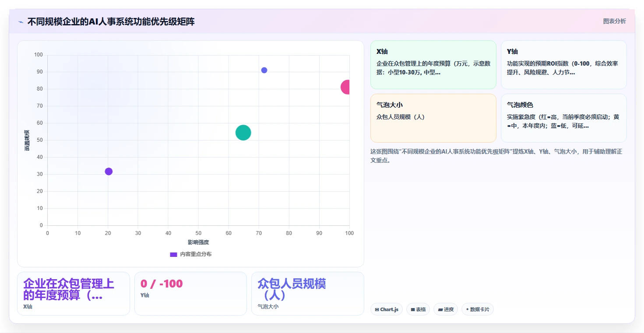The height and width of the screenshot is (333, 644).
Task: Click the large teal bubble
Action: coord(243,133)
